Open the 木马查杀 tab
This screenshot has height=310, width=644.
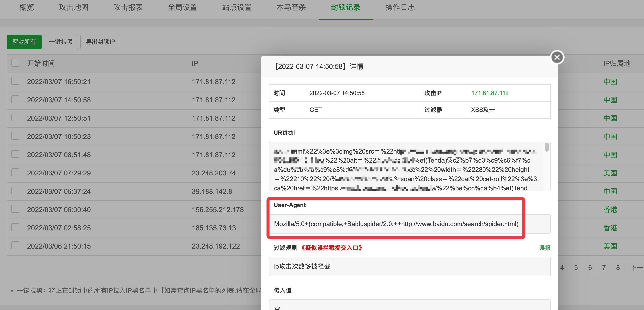click(x=292, y=7)
